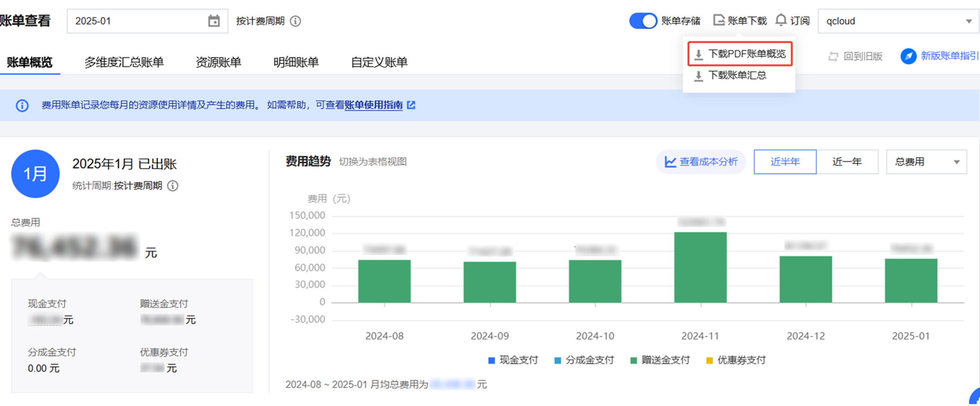Switch to the 多维度汇总账单 tab

(124, 62)
